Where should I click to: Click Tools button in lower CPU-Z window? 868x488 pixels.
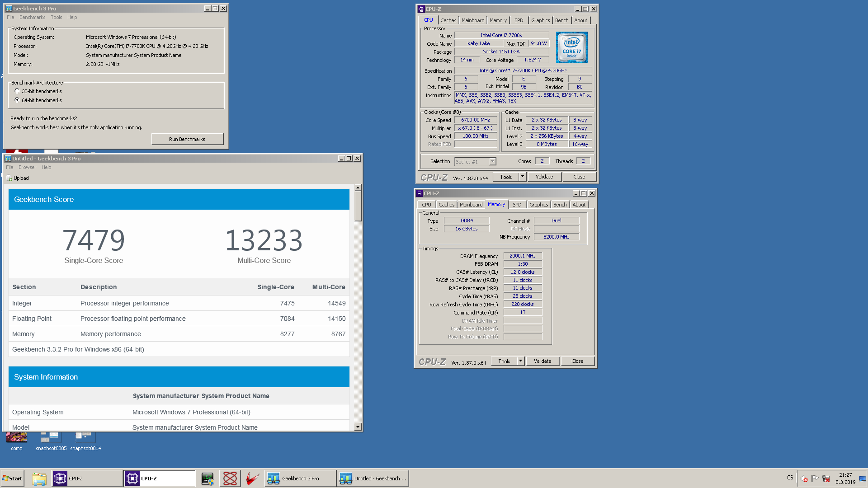tap(504, 361)
